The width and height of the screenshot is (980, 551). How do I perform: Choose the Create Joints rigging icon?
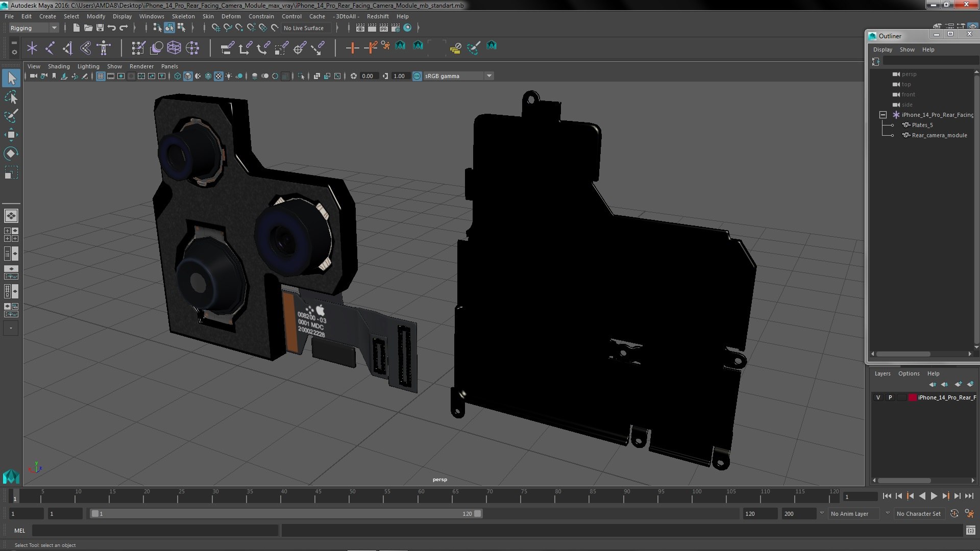coord(50,48)
